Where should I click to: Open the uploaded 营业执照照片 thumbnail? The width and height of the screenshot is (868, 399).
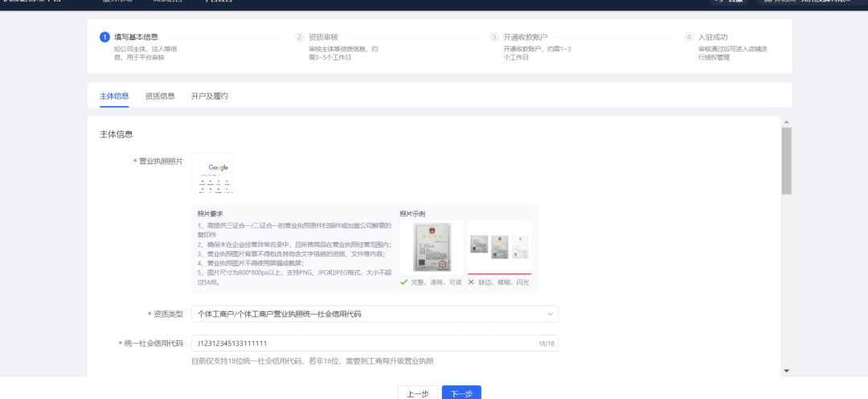pos(212,174)
